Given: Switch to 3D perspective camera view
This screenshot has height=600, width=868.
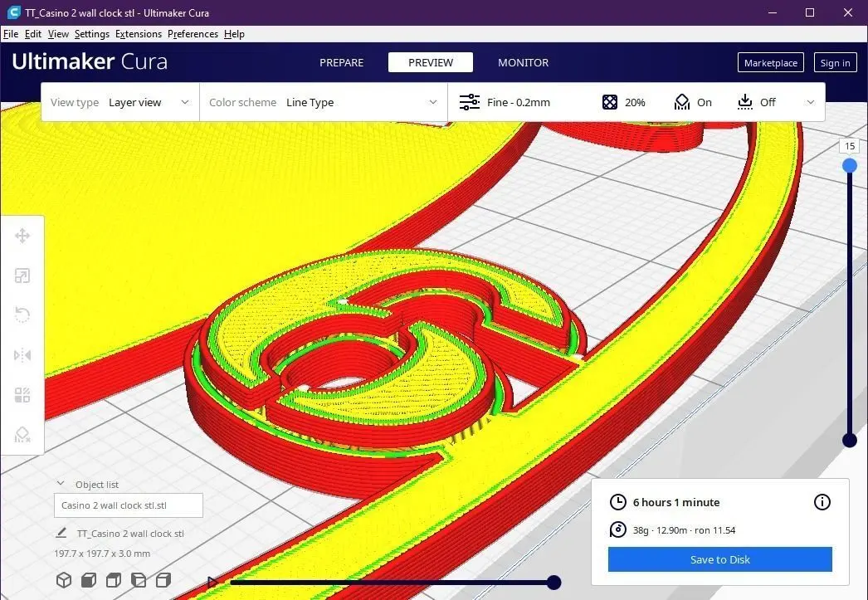Looking at the screenshot, I should click(x=64, y=580).
